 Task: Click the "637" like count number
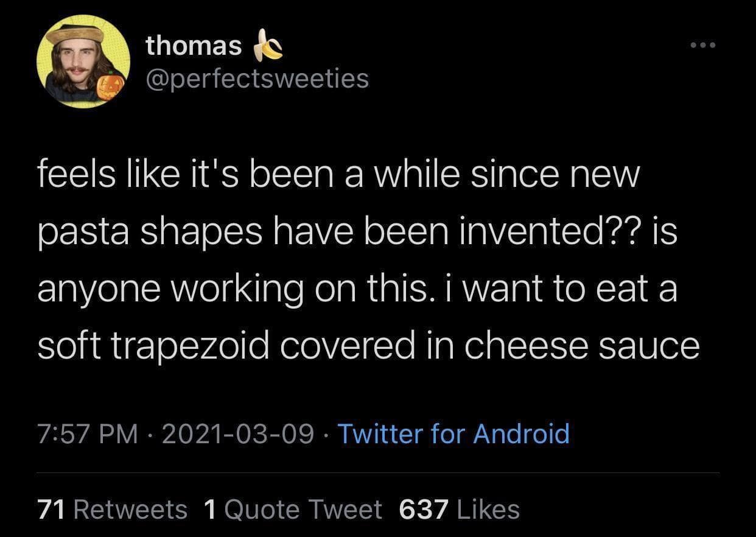tap(423, 509)
